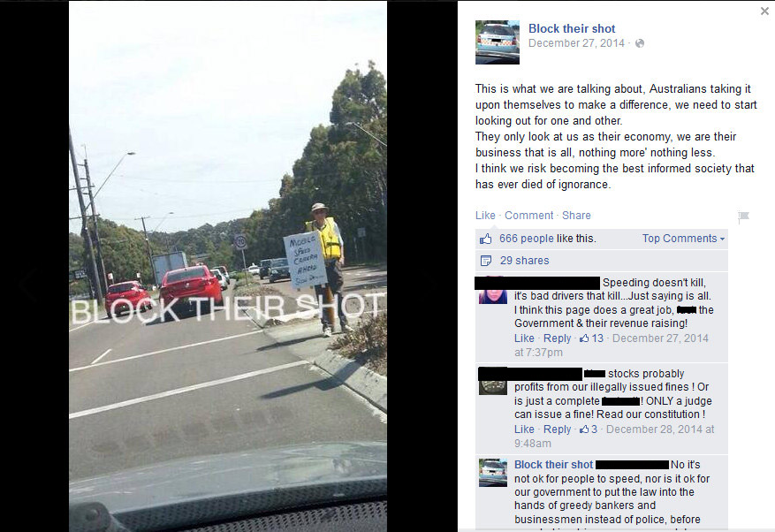Close the photo viewer with the X icon
Viewport: 775px width, 532px height.
tap(764, 11)
